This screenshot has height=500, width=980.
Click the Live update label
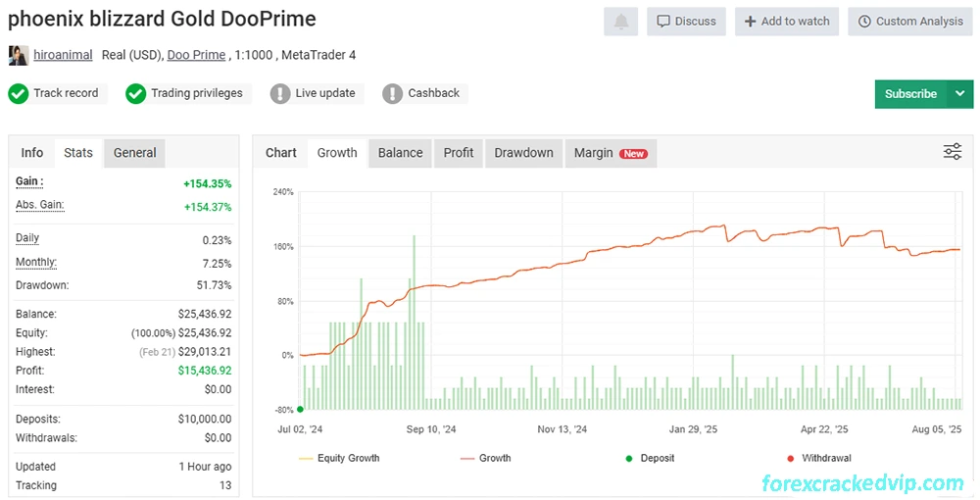coord(325,93)
